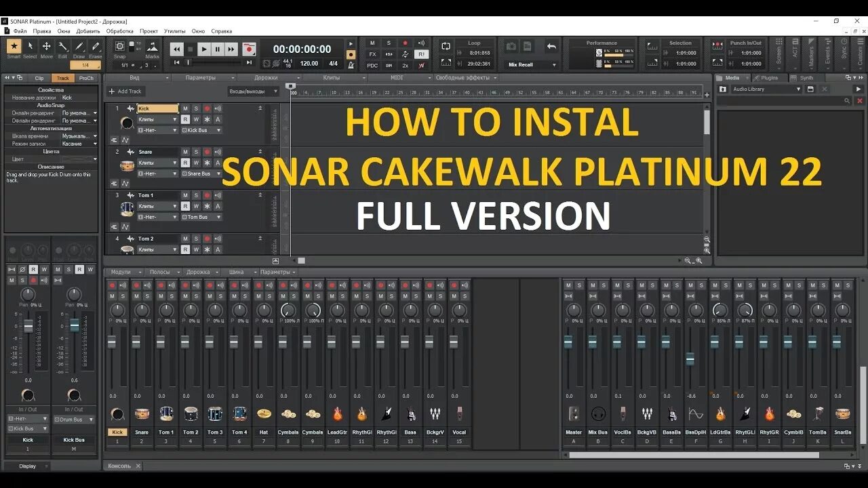Choose the Select tool arrow
The height and width of the screenshot is (488, 868).
point(30,47)
